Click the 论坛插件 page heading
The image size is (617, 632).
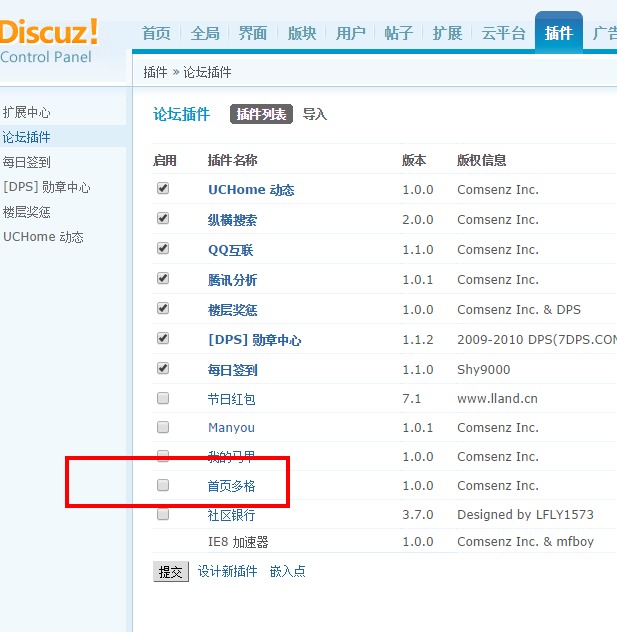[181, 114]
